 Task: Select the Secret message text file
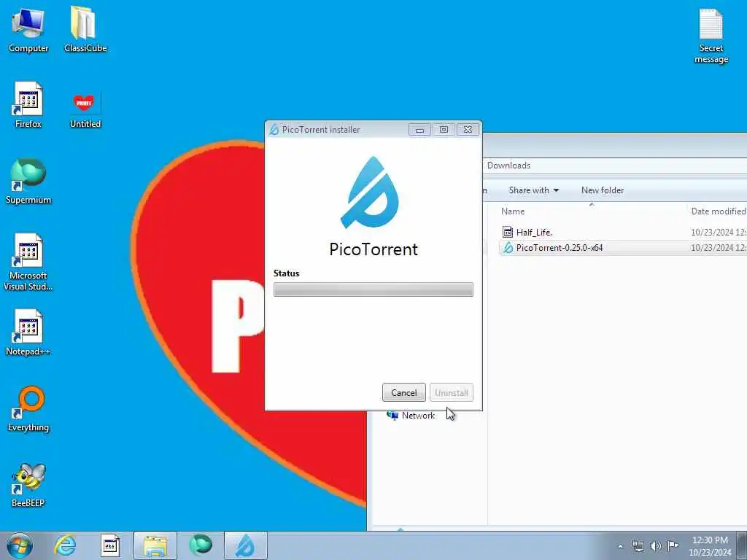tap(711, 36)
